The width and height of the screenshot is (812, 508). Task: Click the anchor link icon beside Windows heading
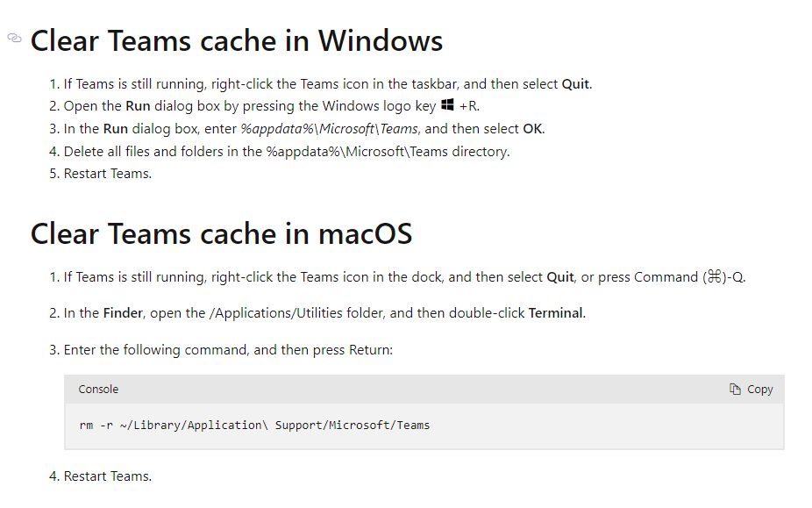[x=15, y=38]
